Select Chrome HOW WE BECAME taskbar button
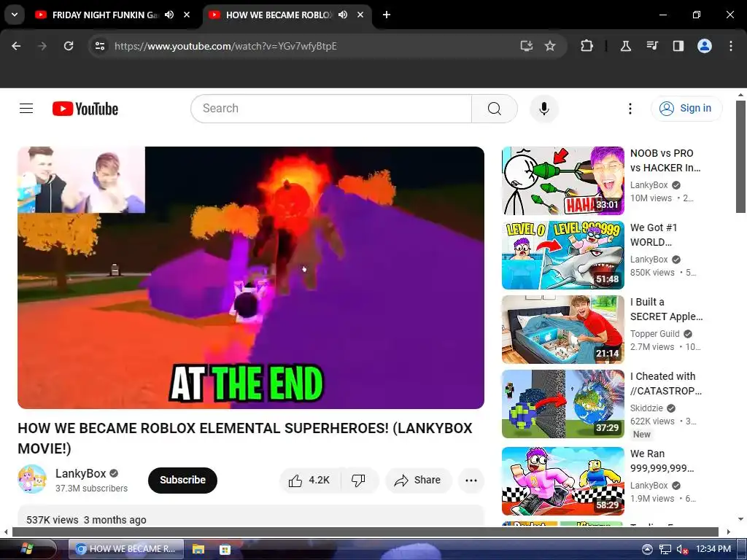 coord(125,548)
